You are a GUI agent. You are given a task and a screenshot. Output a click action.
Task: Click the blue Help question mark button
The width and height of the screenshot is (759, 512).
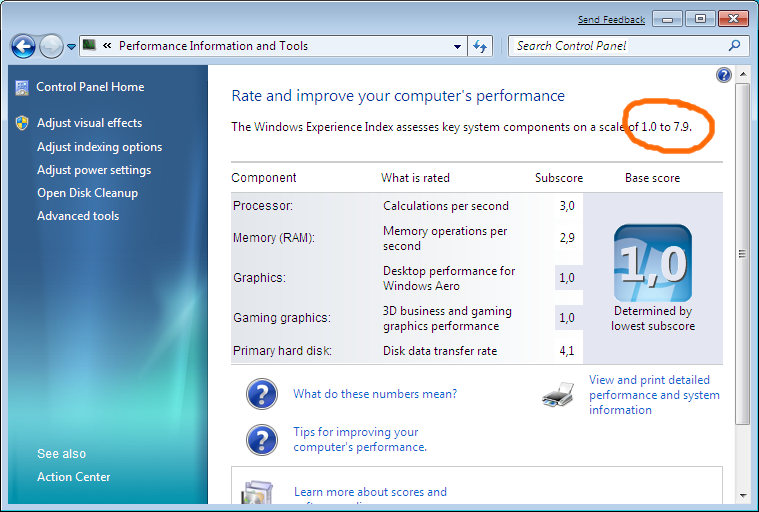724,75
